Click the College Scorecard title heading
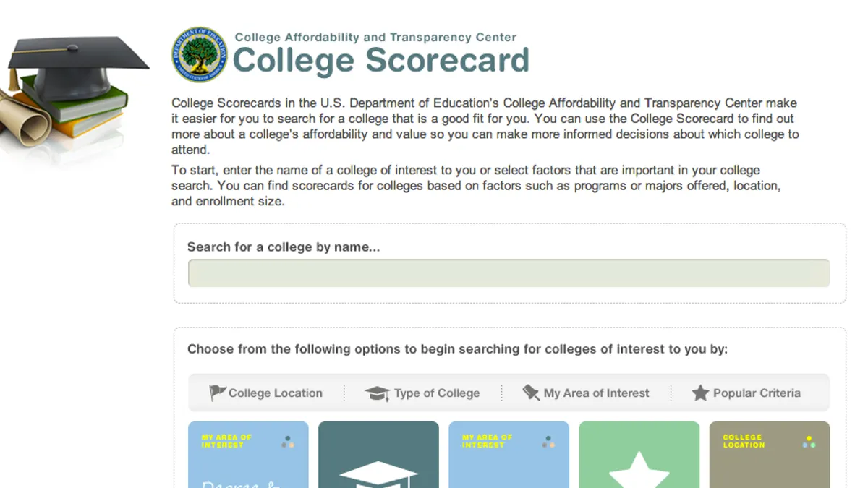 pyautogui.click(x=381, y=60)
